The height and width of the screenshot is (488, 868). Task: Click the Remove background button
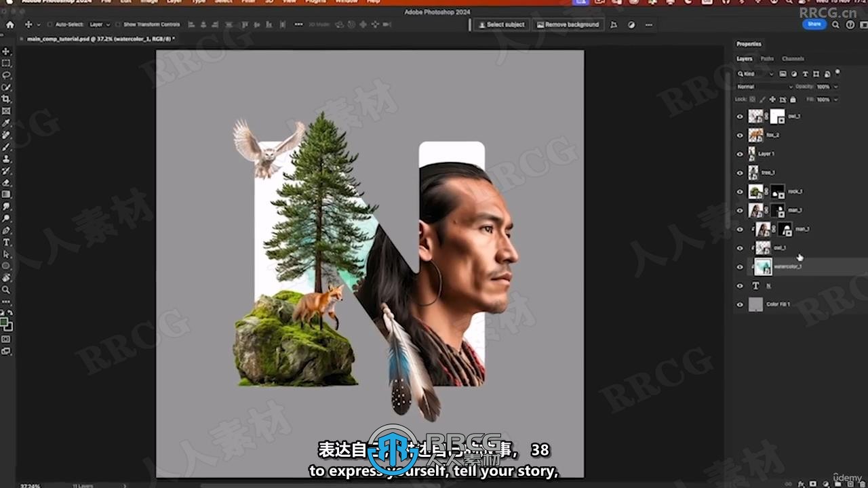568,24
